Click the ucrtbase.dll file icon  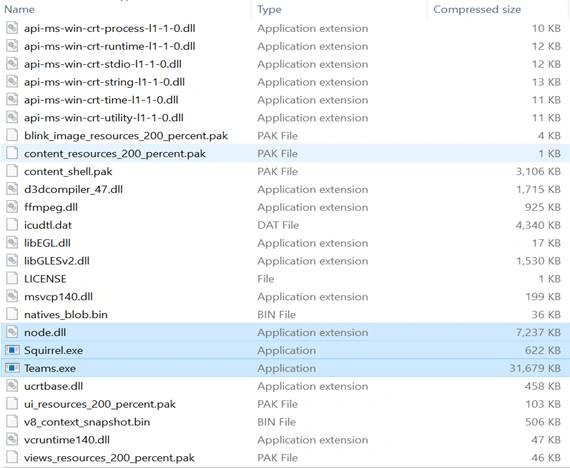[x=12, y=386]
